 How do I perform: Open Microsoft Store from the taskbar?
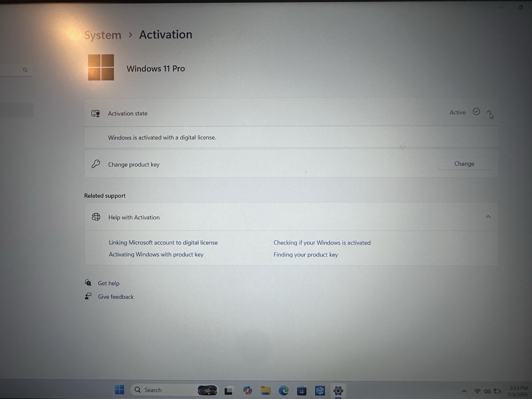(x=302, y=391)
